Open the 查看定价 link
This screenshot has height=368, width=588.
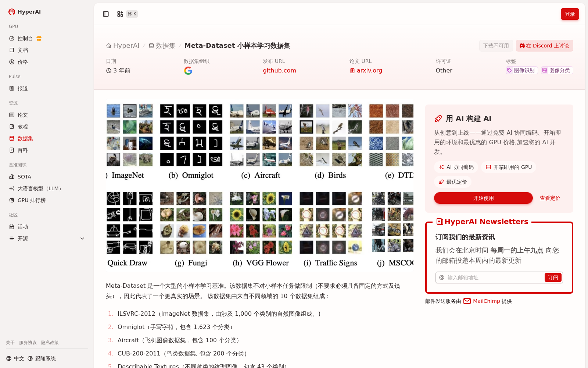[x=550, y=198]
